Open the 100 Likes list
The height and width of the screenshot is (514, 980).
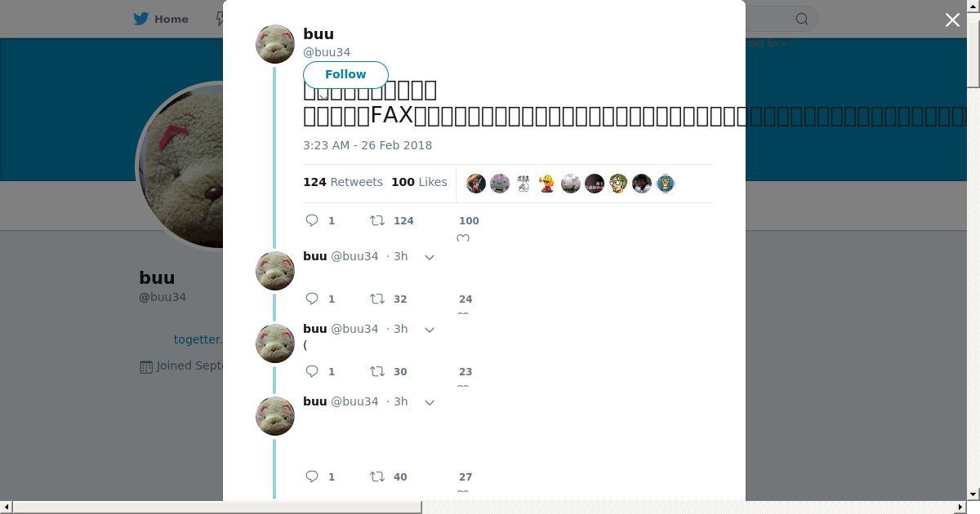[x=419, y=182]
